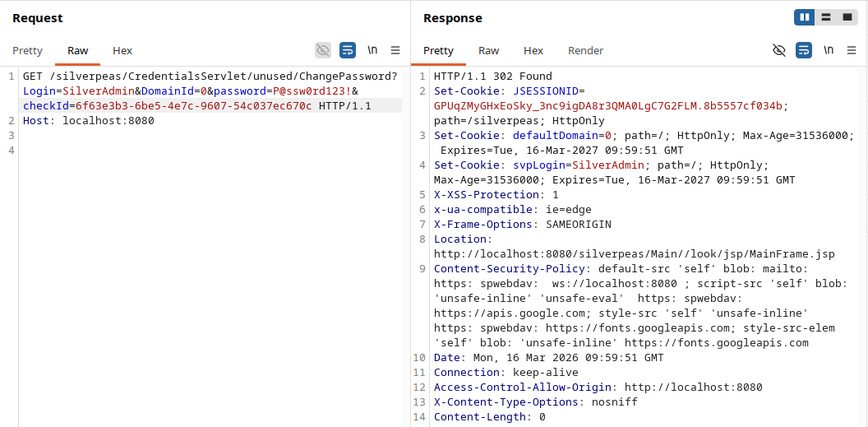Toggle hidden characters eye icon in Request
The height and width of the screenshot is (427, 868).
323,50
